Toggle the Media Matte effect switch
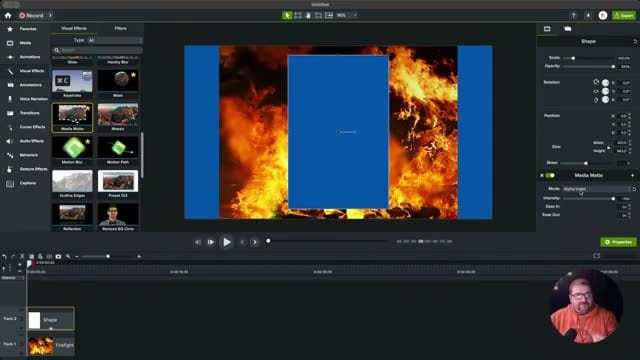The height and width of the screenshot is (360, 640). (550, 176)
